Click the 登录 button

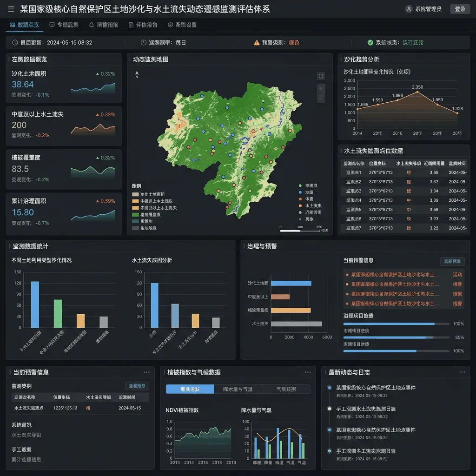(x=460, y=9)
